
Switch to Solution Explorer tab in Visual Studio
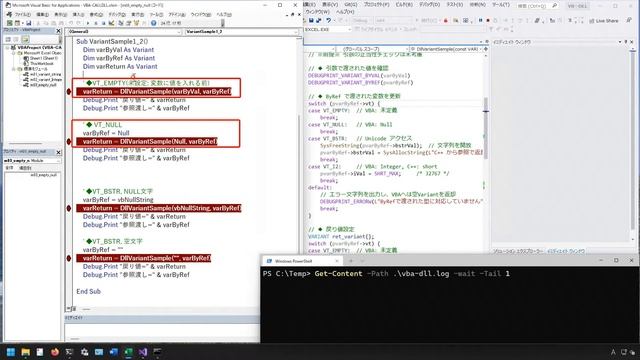tap(518, 251)
